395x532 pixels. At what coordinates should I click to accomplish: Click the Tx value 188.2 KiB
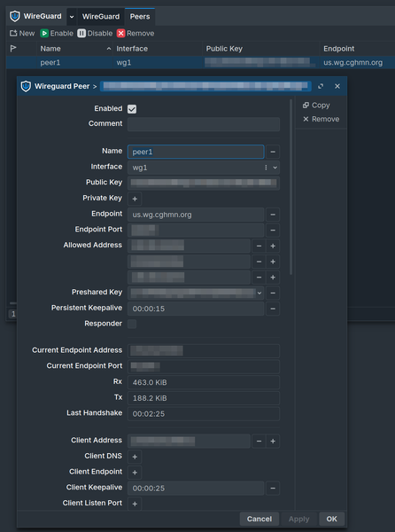(204, 398)
